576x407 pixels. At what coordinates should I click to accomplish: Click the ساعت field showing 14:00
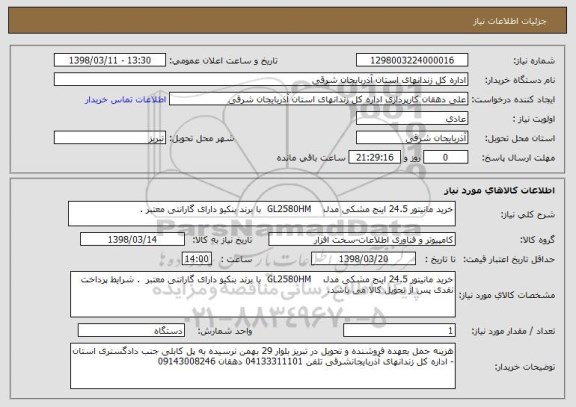tap(197, 259)
